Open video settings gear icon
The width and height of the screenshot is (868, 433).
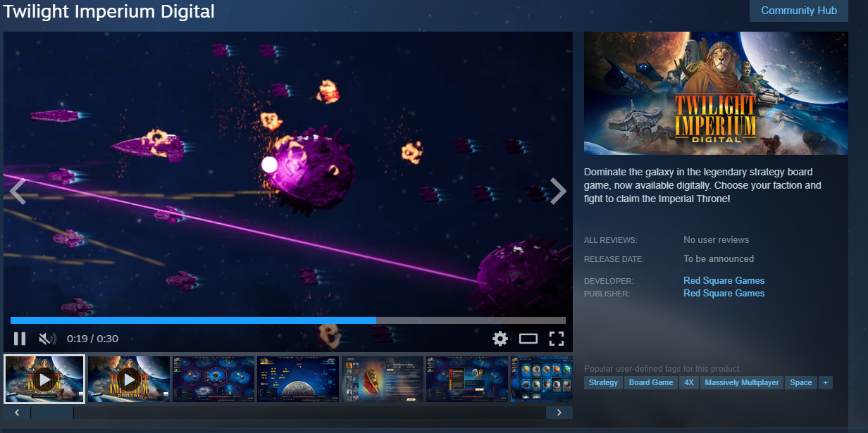[500, 339]
